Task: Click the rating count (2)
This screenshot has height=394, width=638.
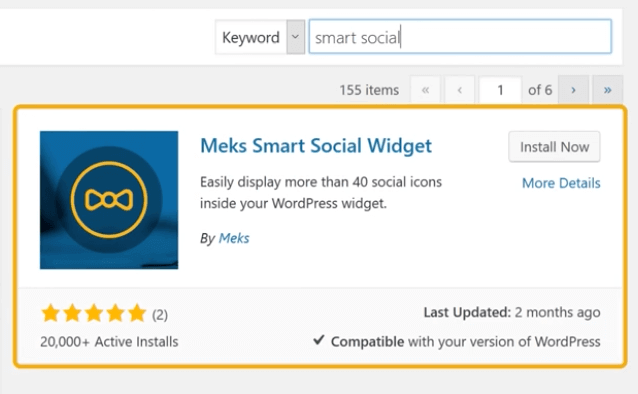Action: tap(160, 315)
